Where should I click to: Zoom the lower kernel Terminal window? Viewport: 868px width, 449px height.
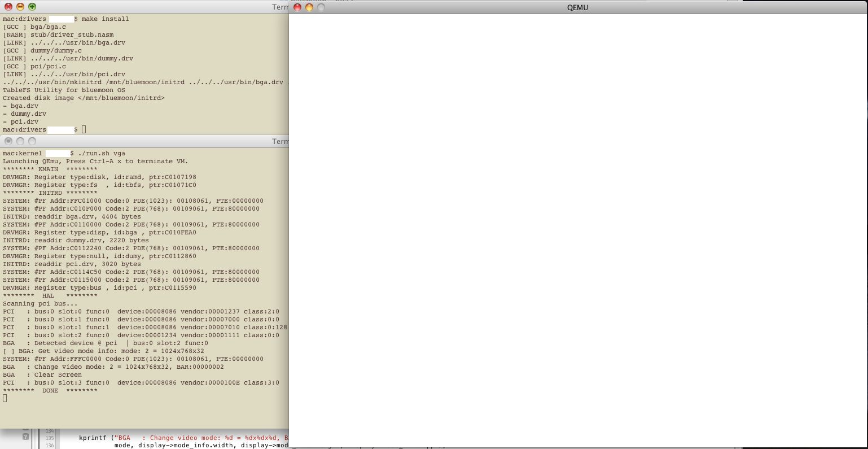tap(32, 141)
